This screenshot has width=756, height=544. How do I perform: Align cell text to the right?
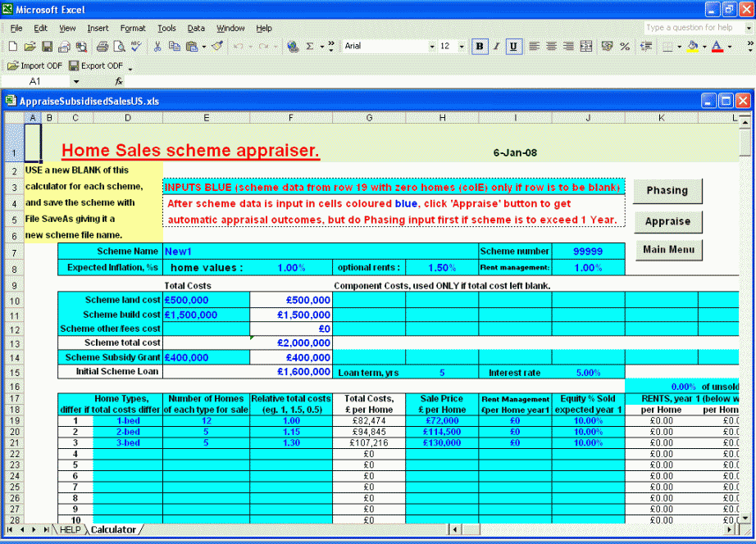(x=568, y=46)
